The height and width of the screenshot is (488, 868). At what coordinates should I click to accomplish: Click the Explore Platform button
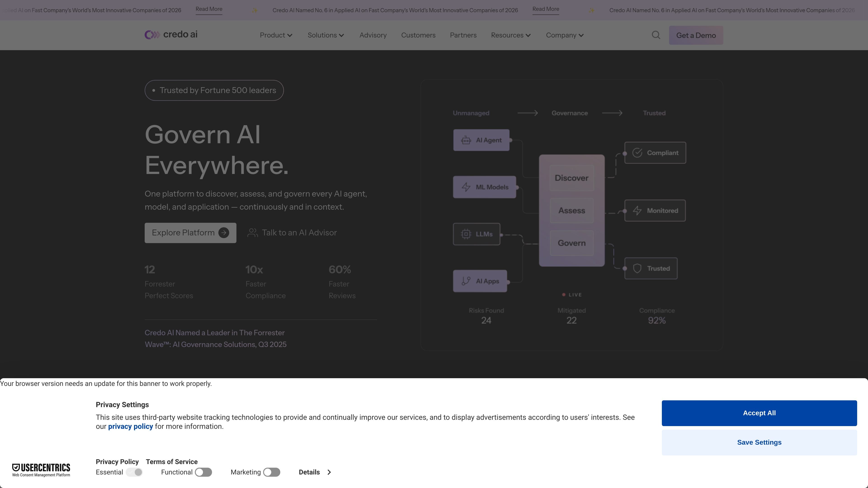pyautogui.click(x=190, y=233)
